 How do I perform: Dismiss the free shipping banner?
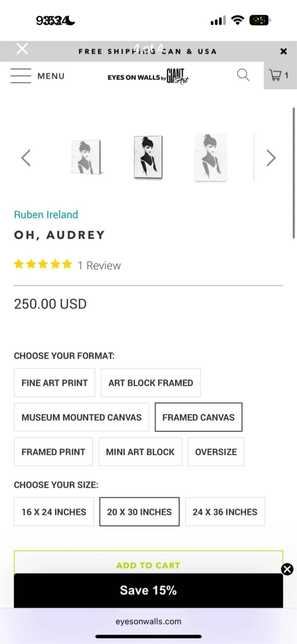tap(283, 51)
